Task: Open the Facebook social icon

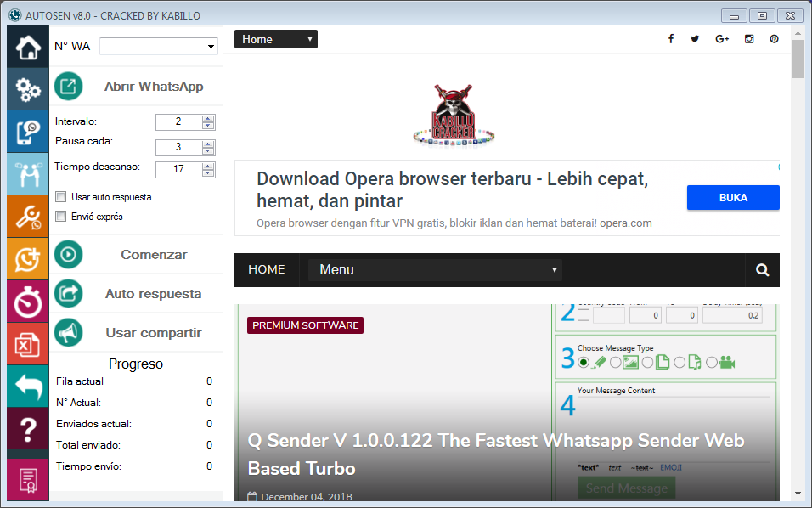Action: click(671, 39)
